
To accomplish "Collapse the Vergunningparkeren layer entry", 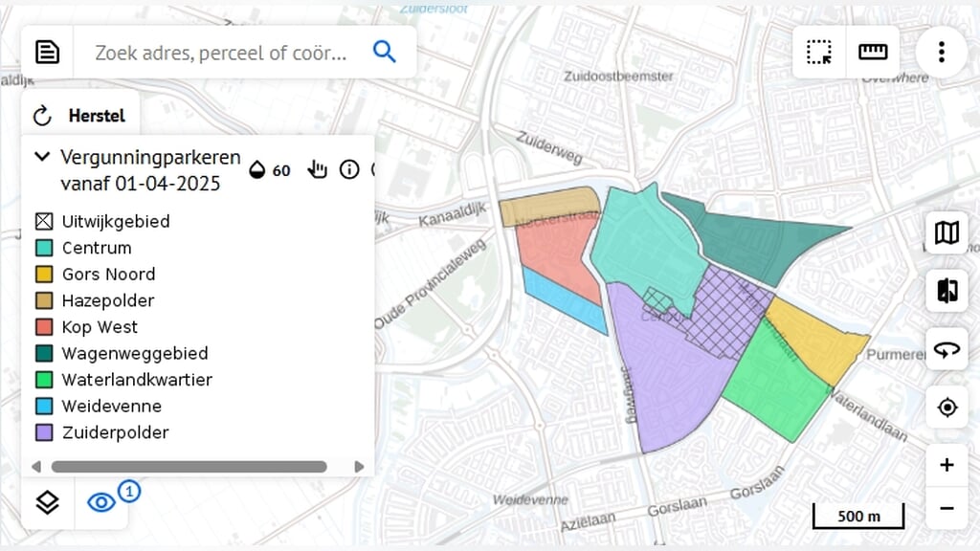I will pos(40,157).
